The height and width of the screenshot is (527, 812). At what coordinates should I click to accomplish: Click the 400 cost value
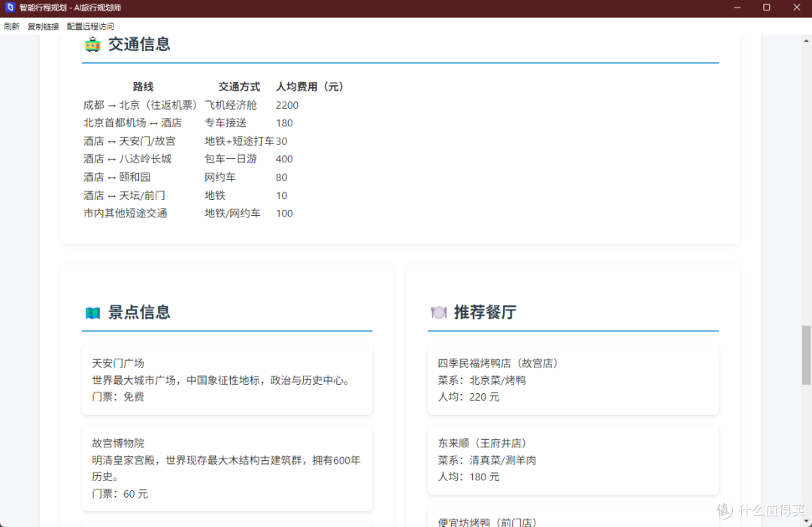click(x=284, y=159)
